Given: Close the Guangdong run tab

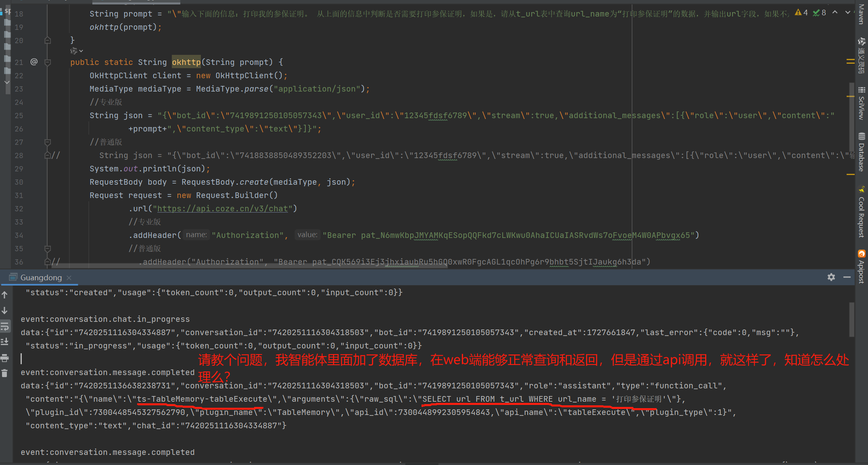Looking at the screenshot, I should [69, 277].
